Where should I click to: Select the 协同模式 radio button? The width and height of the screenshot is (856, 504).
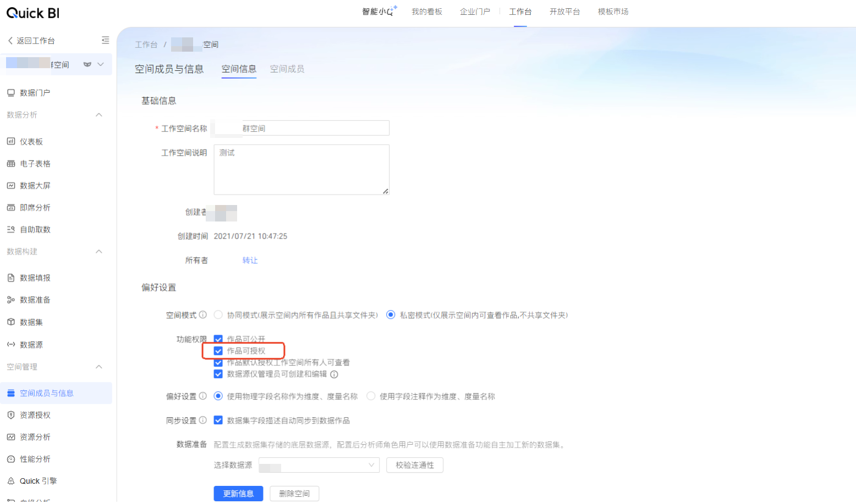coord(218,315)
